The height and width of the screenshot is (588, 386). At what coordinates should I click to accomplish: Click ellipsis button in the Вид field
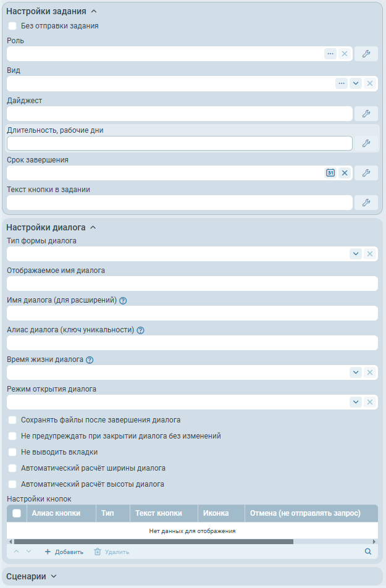(x=342, y=83)
